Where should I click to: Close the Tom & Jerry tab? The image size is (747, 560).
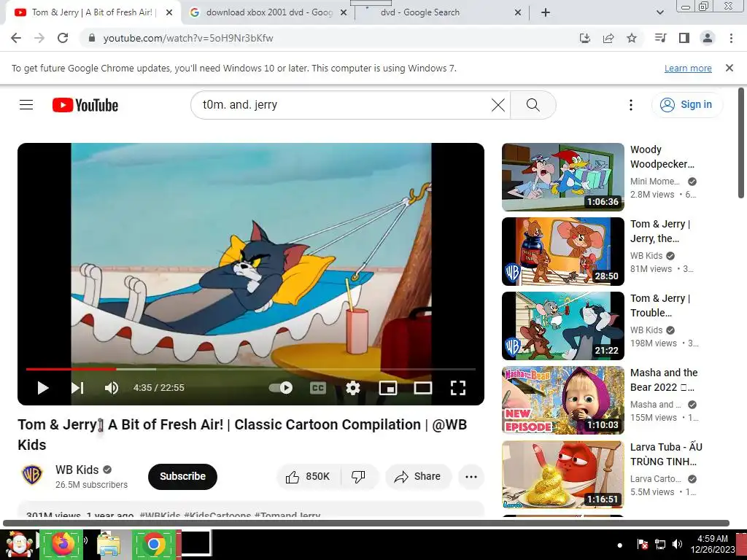[x=169, y=13]
